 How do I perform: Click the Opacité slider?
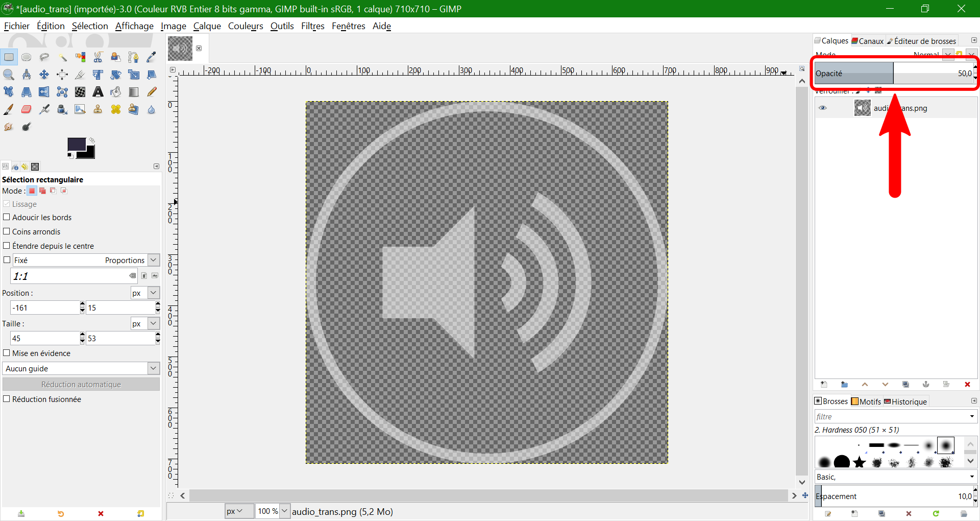coord(893,74)
